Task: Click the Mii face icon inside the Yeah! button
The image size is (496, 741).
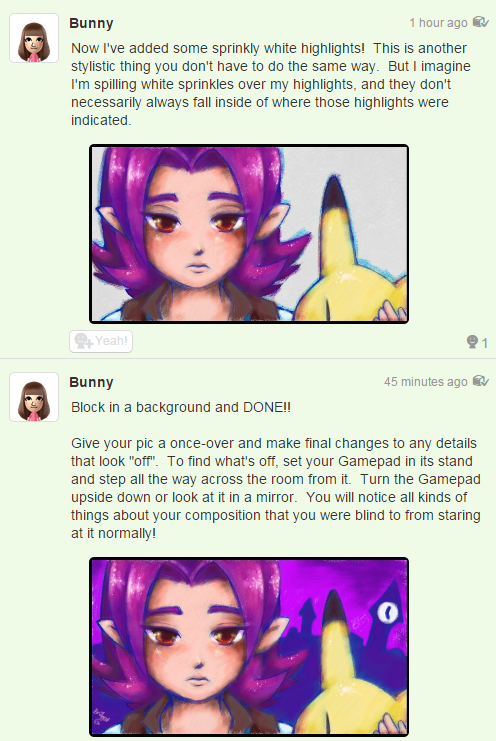Action: click(x=84, y=341)
